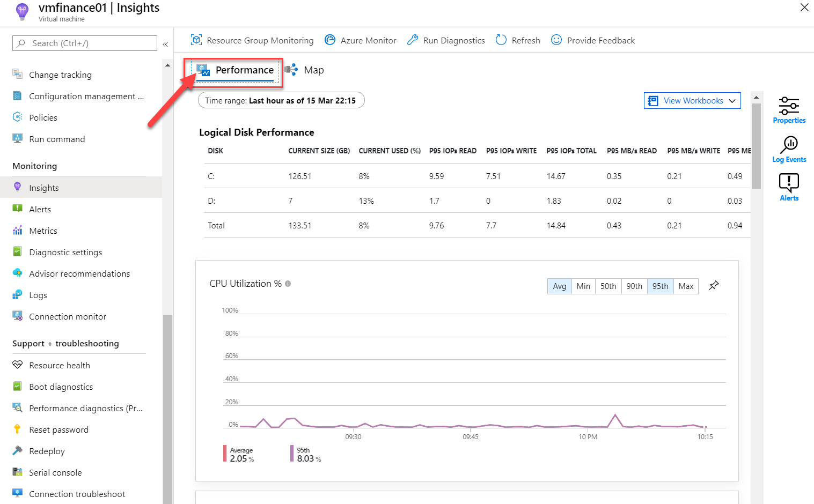
Task: Click the main pane vertical scrollbar
Action: click(757, 146)
